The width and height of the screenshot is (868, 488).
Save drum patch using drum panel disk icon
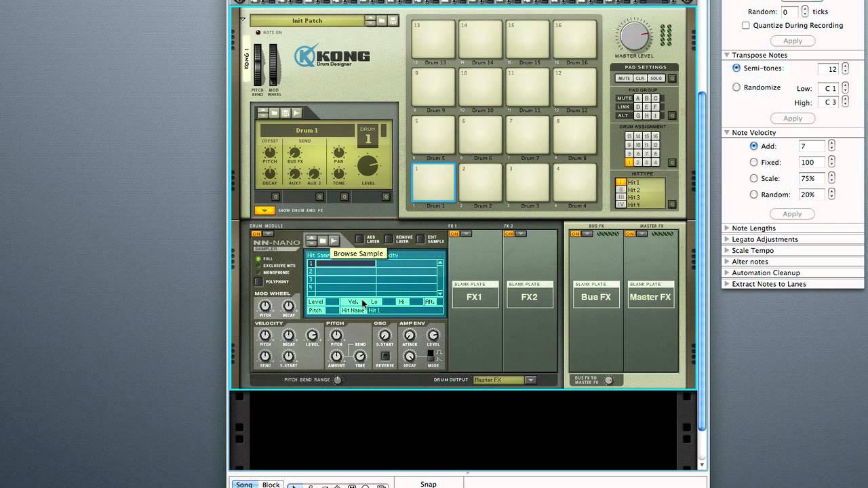point(285,113)
